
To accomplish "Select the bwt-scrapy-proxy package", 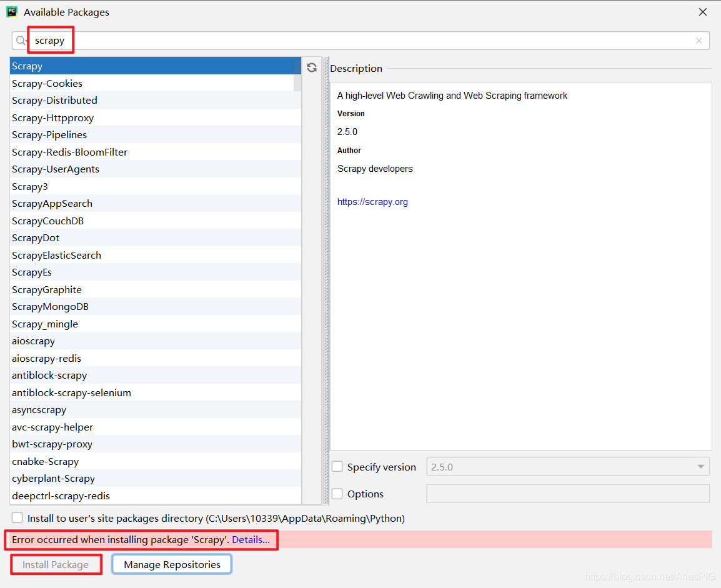I will click(x=156, y=444).
